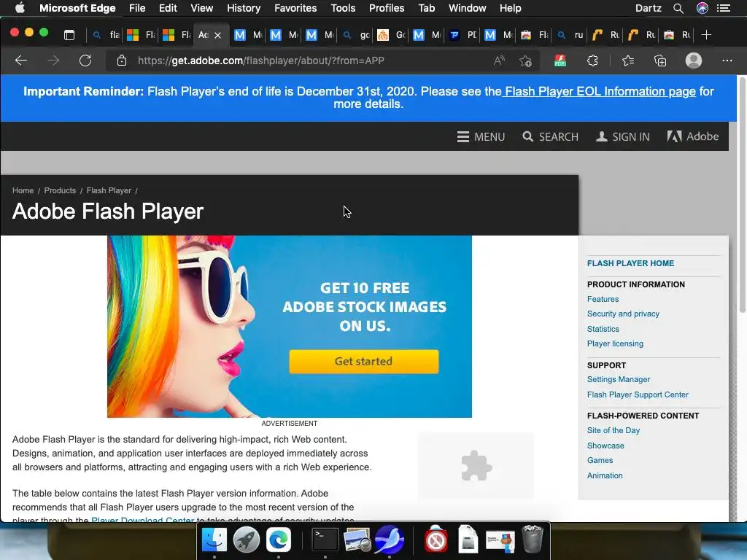Expand the Adobe site MENU
The height and width of the screenshot is (560, 747).
[481, 137]
